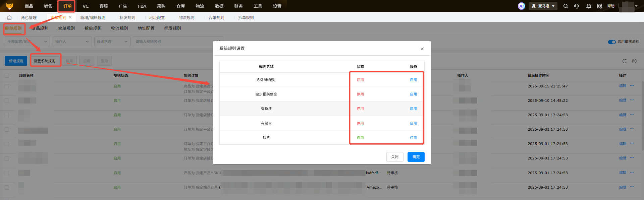Screen dimensions: 644x200
Task: Click the home icon in tab bar
Action: click(x=9, y=17)
